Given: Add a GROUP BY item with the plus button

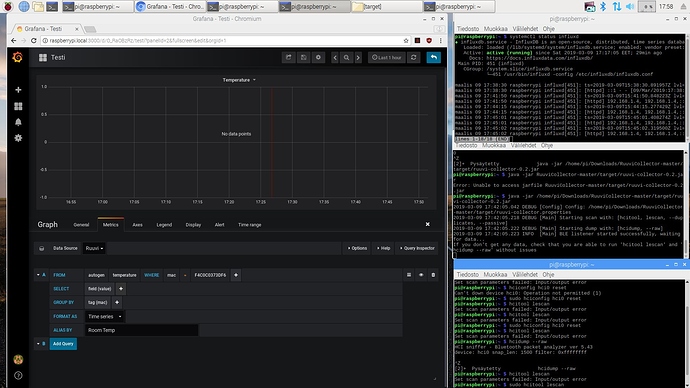Looking at the screenshot, I should tap(117, 302).
